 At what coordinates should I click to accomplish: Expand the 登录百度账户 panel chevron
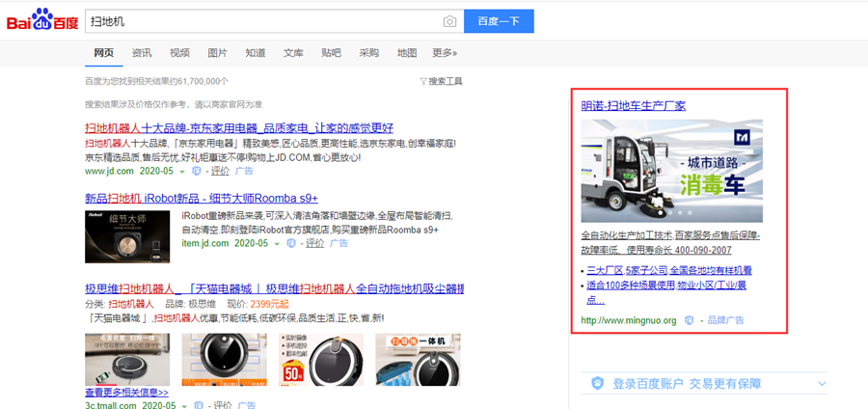(x=822, y=384)
